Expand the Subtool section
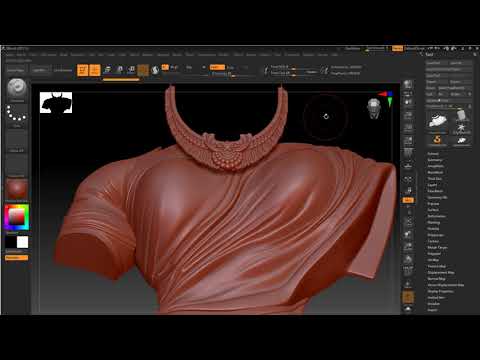Viewport: 480px width, 360px height. click(433, 154)
